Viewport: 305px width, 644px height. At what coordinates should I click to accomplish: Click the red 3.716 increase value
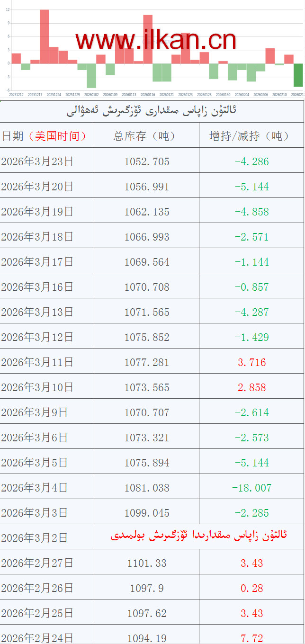[x=251, y=362]
